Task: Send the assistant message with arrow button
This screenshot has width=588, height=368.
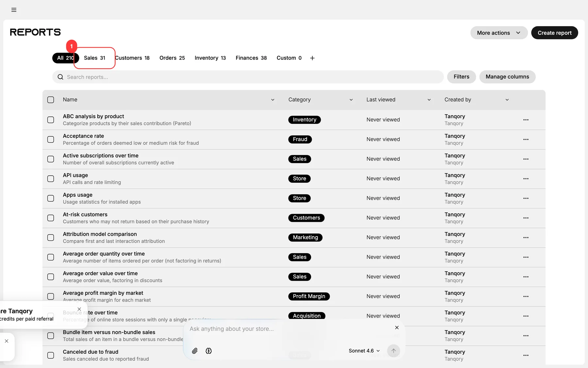Action: point(394,351)
